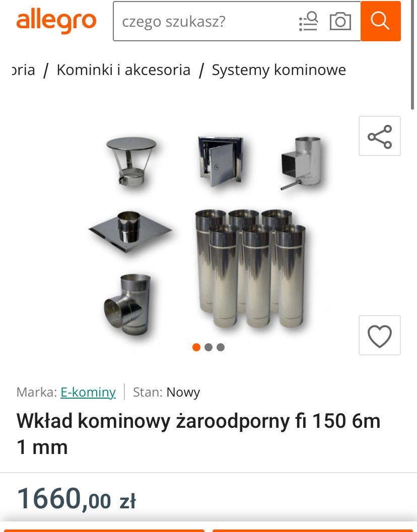
Task: Click the page scrollbar on the right
Action: click(412, 55)
